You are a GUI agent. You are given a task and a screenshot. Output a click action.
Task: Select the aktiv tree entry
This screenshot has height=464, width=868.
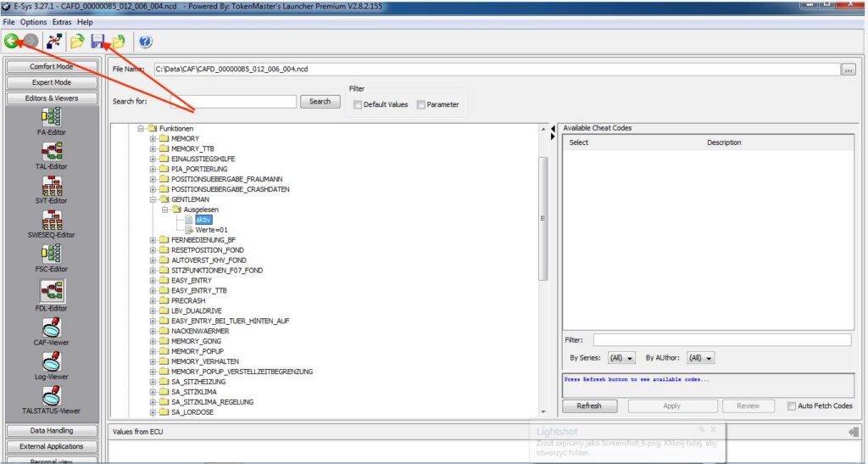tap(203, 220)
